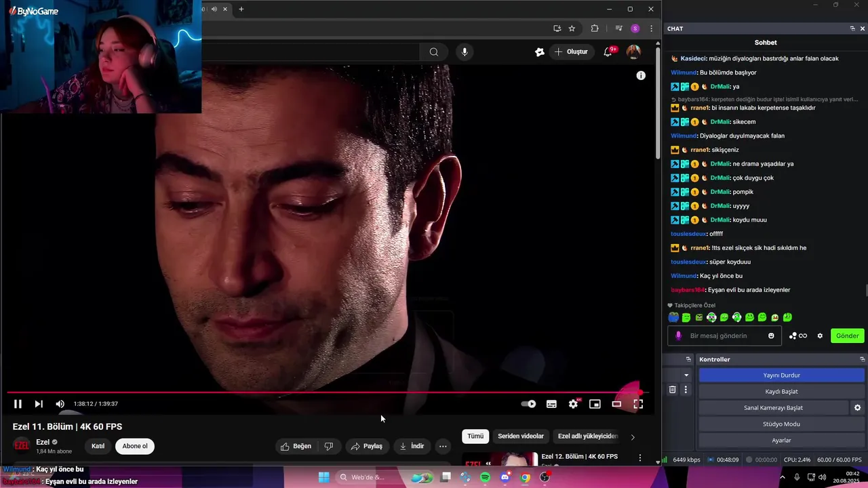Viewport: 868px width, 488px height.
Task: Click Yayını Durdur stop streaming
Action: click(x=782, y=375)
